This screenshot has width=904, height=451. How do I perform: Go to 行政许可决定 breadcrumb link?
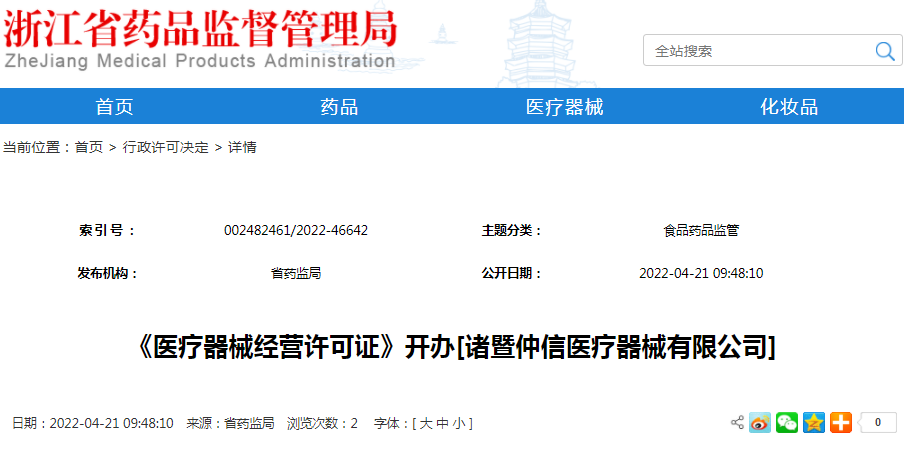point(165,148)
